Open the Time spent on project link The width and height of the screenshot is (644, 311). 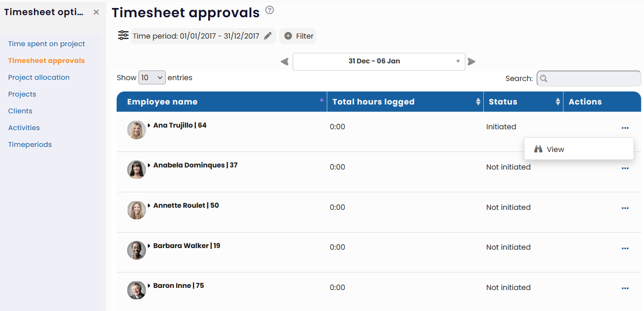pyautogui.click(x=47, y=44)
